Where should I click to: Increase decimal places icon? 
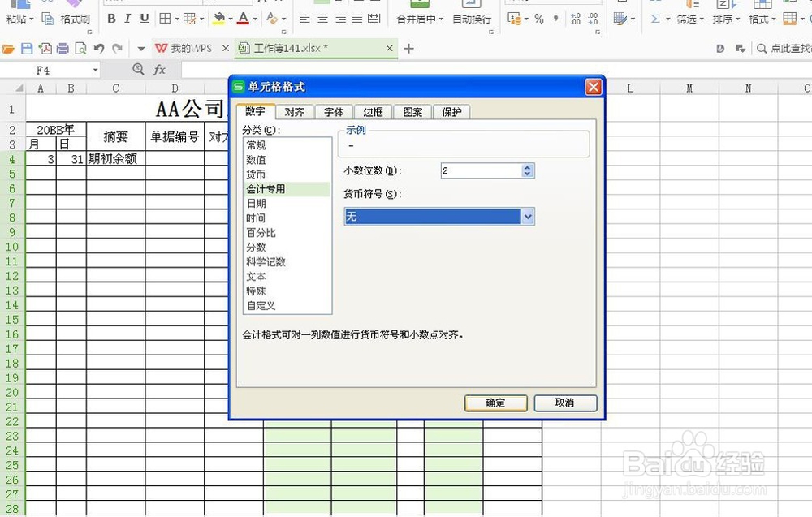point(576,19)
